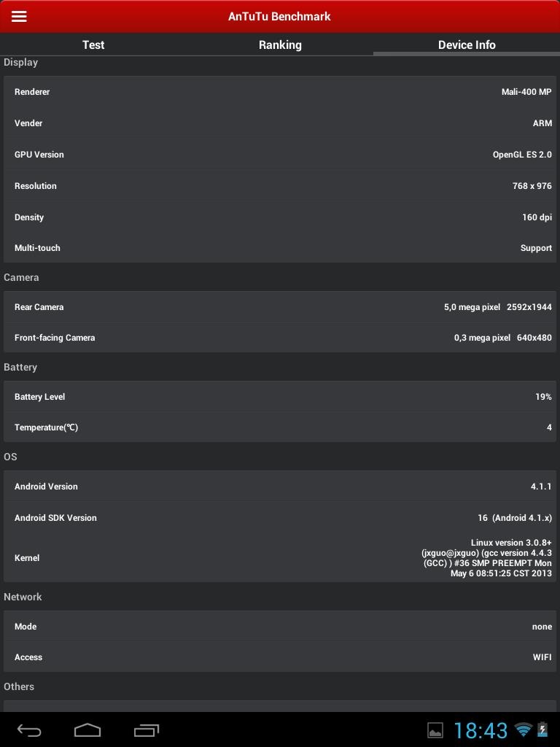The height and width of the screenshot is (747, 560).
Task: Select the GPU Version row
Action: pyautogui.click(x=280, y=155)
